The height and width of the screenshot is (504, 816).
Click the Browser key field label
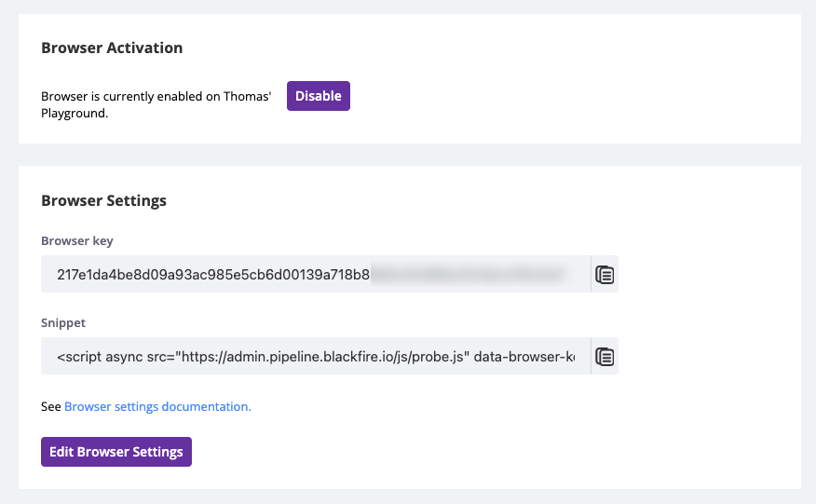point(77,241)
